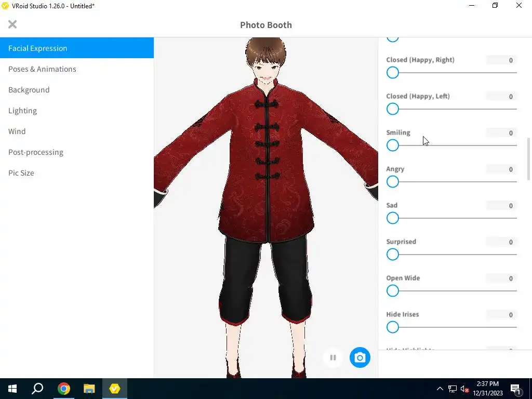Edit the Hide Irises value field
The height and width of the screenshot is (399, 532).
click(501, 314)
